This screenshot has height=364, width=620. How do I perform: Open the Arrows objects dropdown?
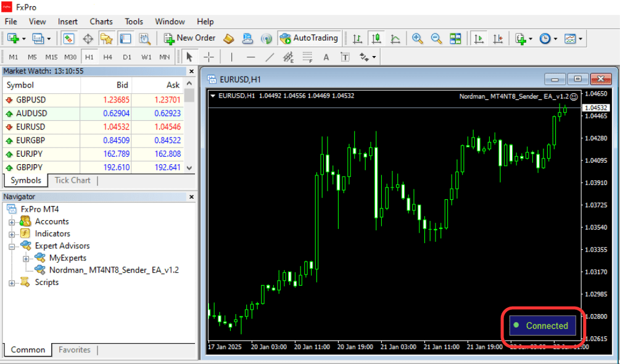tap(374, 57)
